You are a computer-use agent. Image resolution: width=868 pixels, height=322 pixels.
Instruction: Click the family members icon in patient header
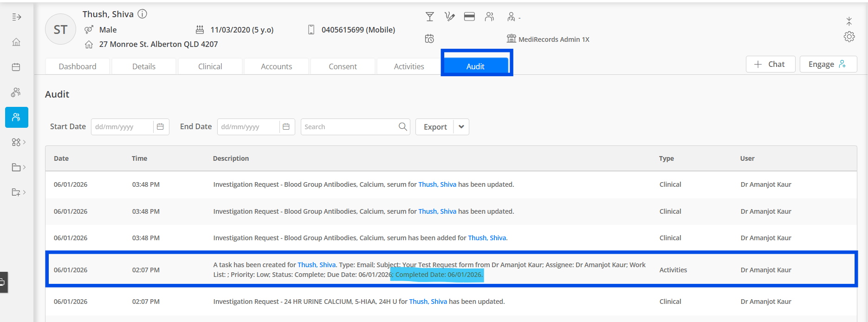tap(489, 17)
